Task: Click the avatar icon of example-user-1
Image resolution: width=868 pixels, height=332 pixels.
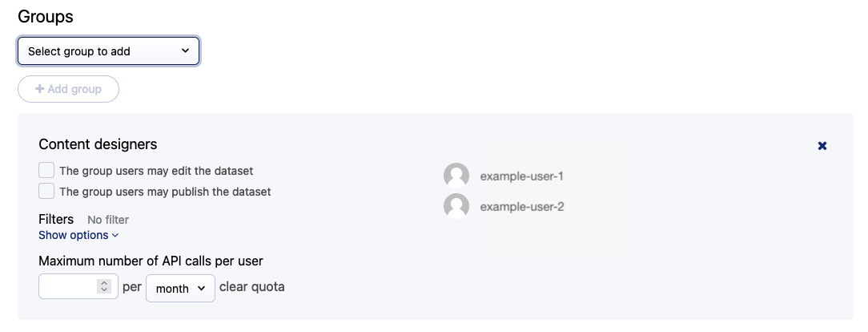Action: click(x=456, y=176)
